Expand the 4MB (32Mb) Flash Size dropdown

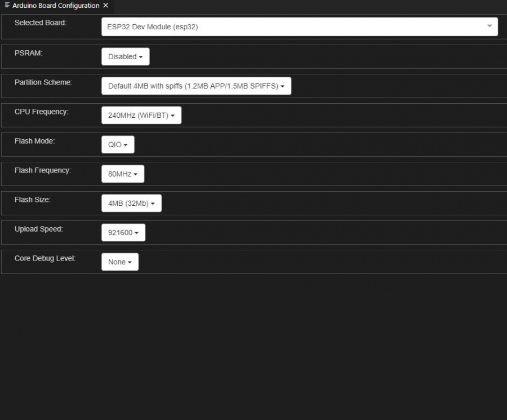131,203
